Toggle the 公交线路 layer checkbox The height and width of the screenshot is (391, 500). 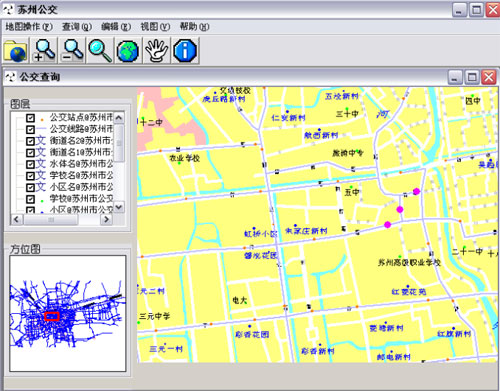(x=30, y=129)
